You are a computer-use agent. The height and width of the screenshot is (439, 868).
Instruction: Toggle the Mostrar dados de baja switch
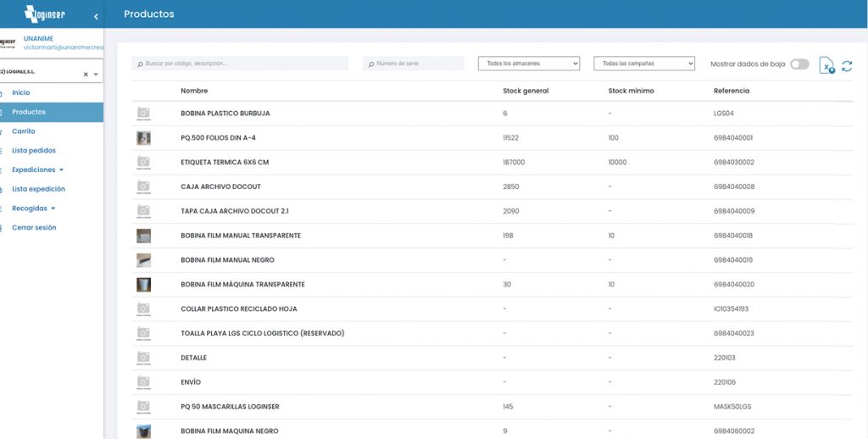click(799, 64)
